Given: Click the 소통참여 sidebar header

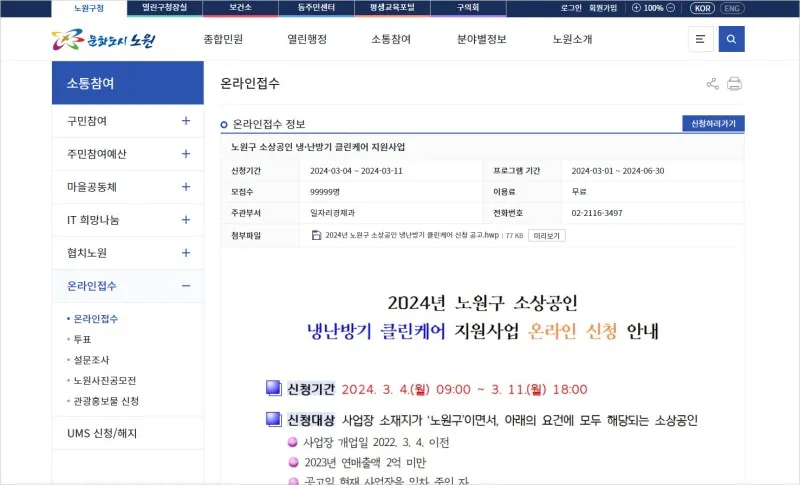Looking at the screenshot, I should (128, 83).
